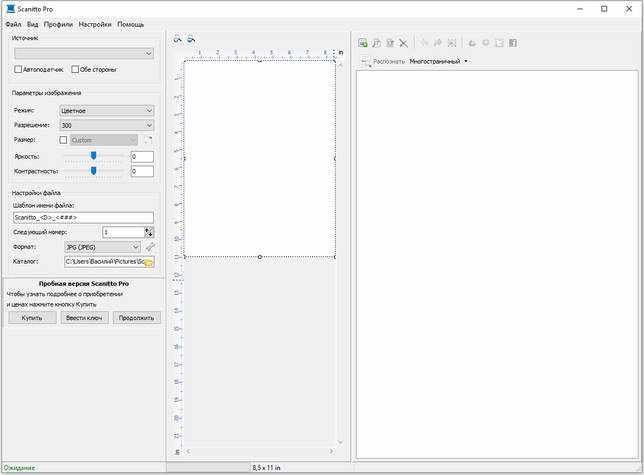Click the Яркость value field

tap(142, 156)
